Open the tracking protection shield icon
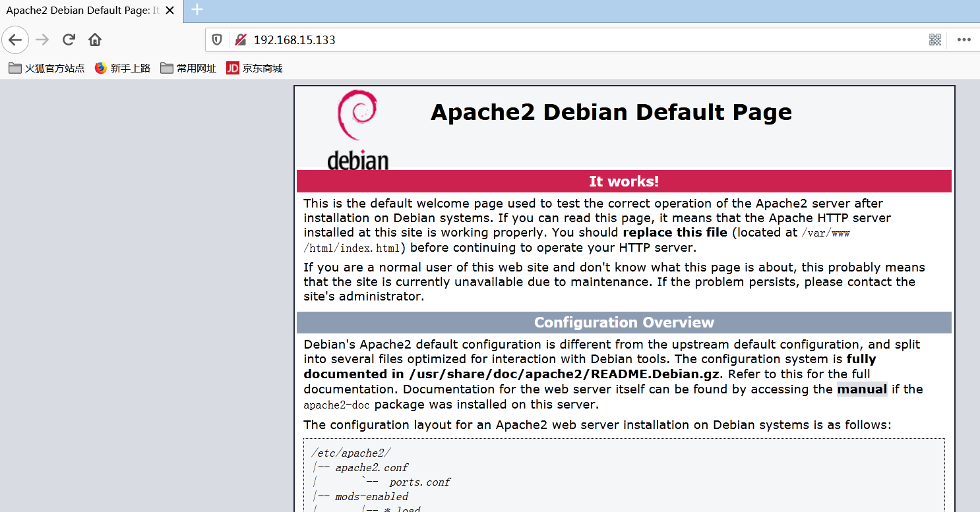Screen dimensions: 980x512 point(217,40)
